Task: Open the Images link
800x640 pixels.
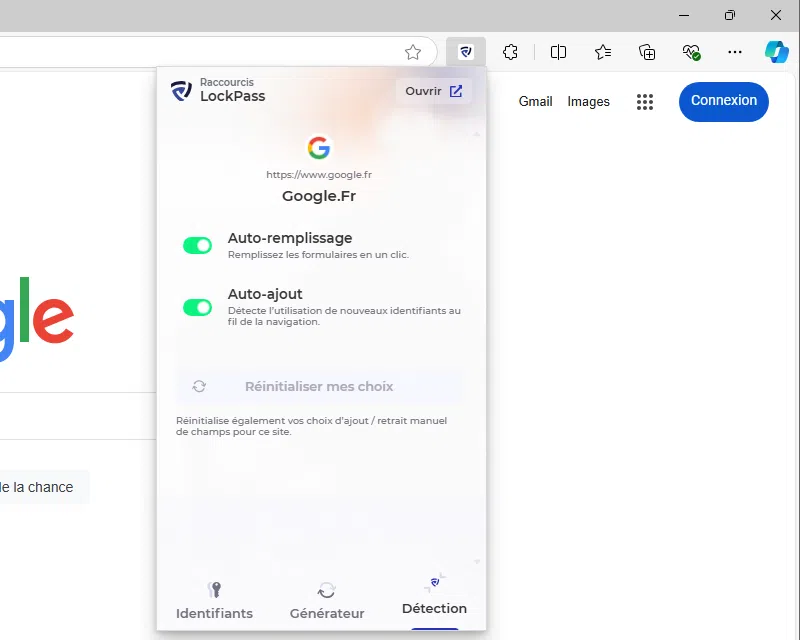Action: click(588, 102)
